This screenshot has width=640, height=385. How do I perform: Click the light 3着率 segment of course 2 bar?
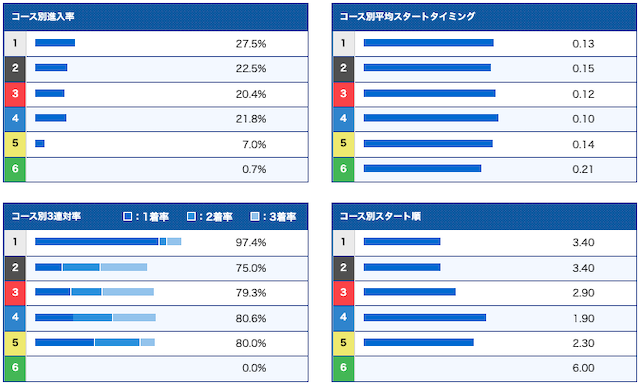point(124,267)
